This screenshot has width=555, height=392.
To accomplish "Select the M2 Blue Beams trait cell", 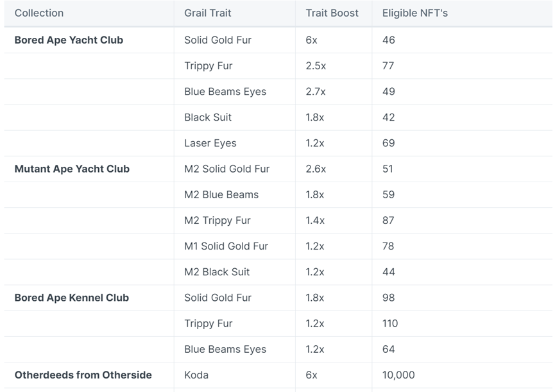I will (x=221, y=194).
